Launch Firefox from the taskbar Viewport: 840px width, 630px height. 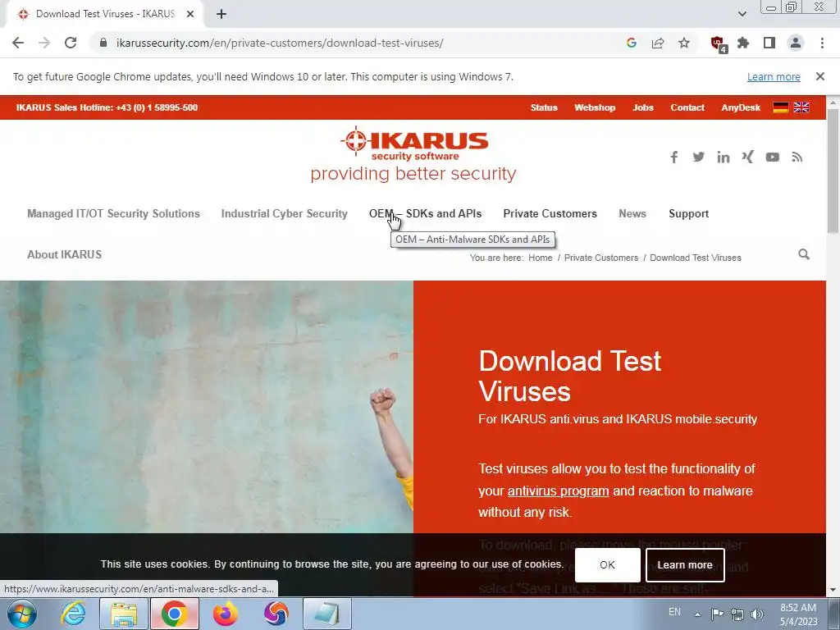click(226, 614)
